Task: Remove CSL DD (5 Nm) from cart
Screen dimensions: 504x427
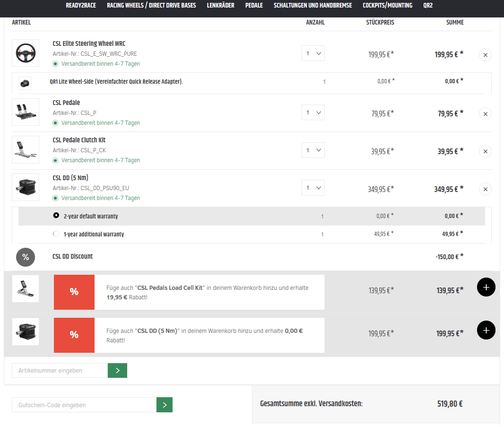Action: (x=485, y=189)
